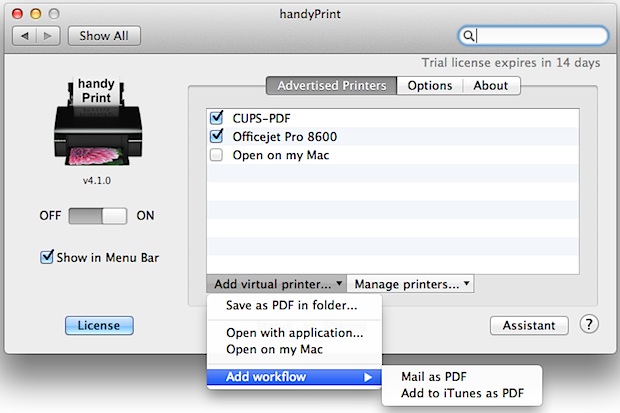This screenshot has height=413, width=620.
Task: Click the forward navigation arrow
Action: (x=49, y=36)
